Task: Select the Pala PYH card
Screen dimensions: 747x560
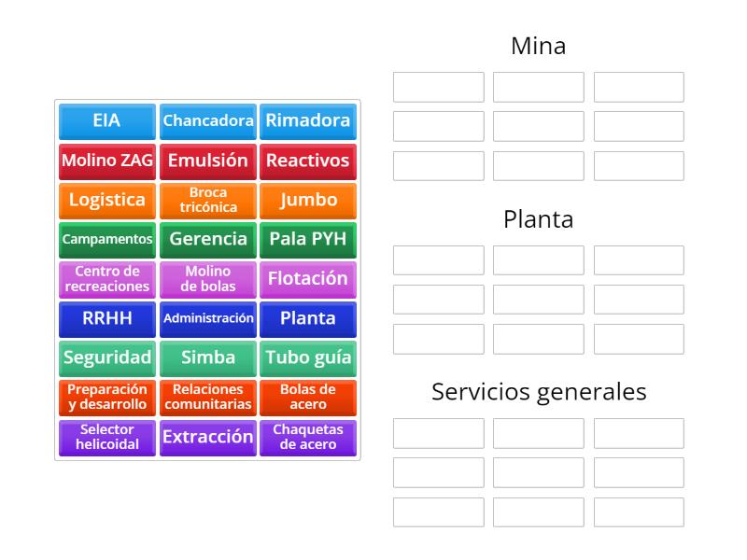Action: click(x=308, y=239)
